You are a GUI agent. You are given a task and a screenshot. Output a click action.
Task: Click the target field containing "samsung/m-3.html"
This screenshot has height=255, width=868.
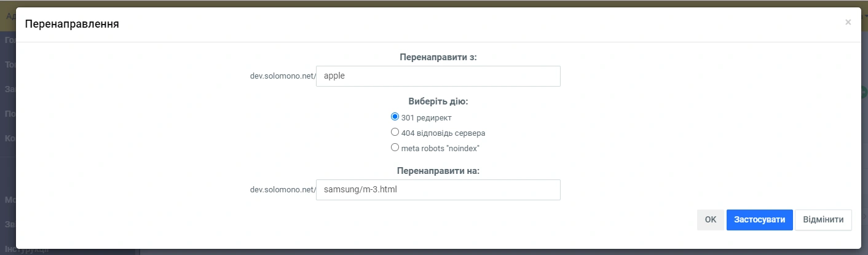coord(438,190)
